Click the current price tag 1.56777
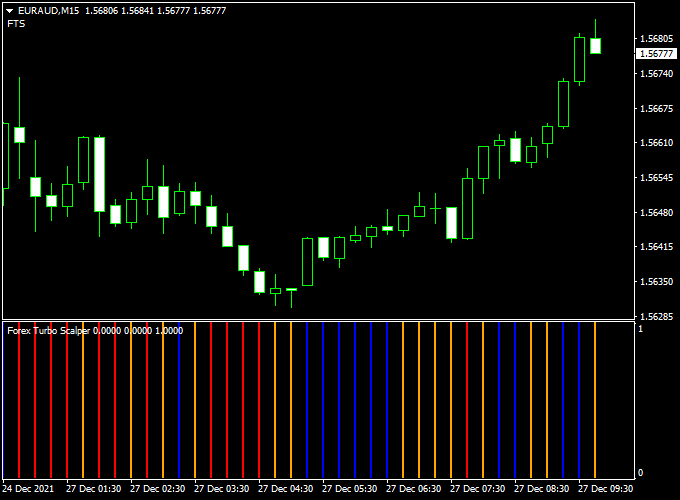 pyautogui.click(x=656, y=54)
